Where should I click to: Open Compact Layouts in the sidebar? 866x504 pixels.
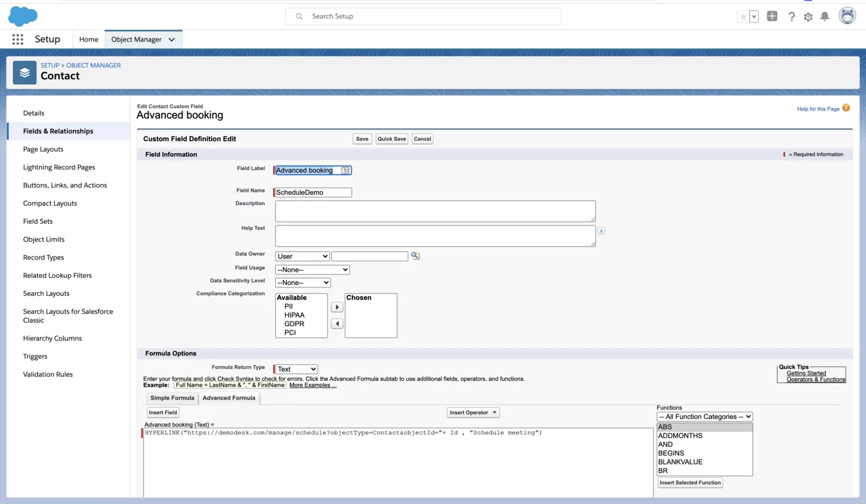[50, 203]
